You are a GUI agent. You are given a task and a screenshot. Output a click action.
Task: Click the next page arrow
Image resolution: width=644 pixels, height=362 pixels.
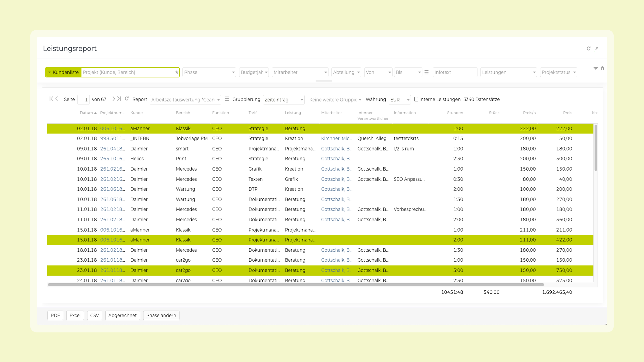114,99
